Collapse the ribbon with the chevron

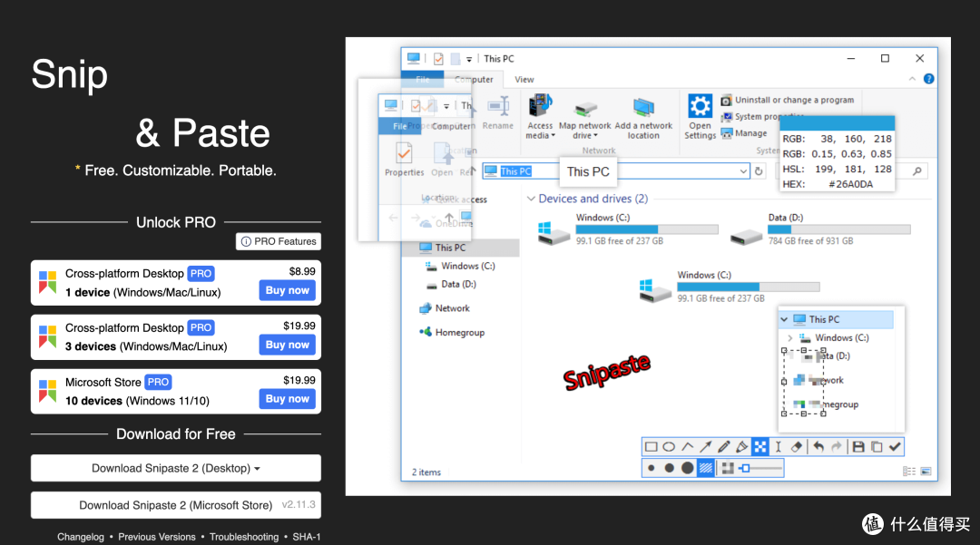(x=912, y=79)
